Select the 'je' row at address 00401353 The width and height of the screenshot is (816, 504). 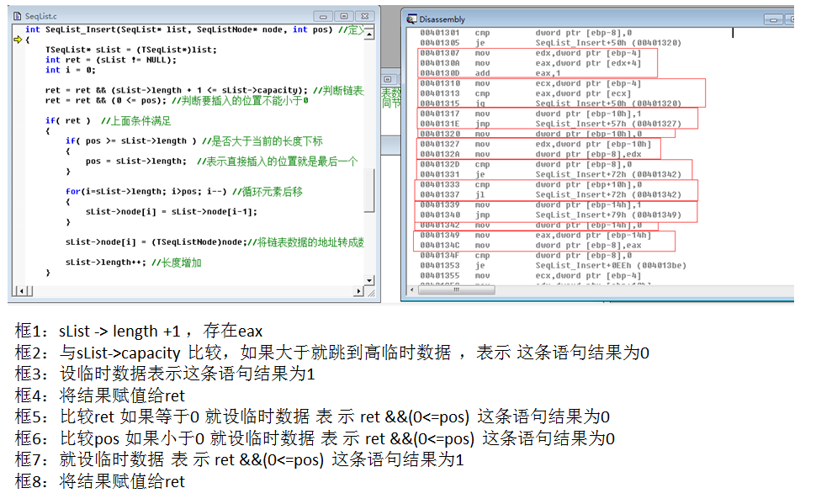coord(554,266)
